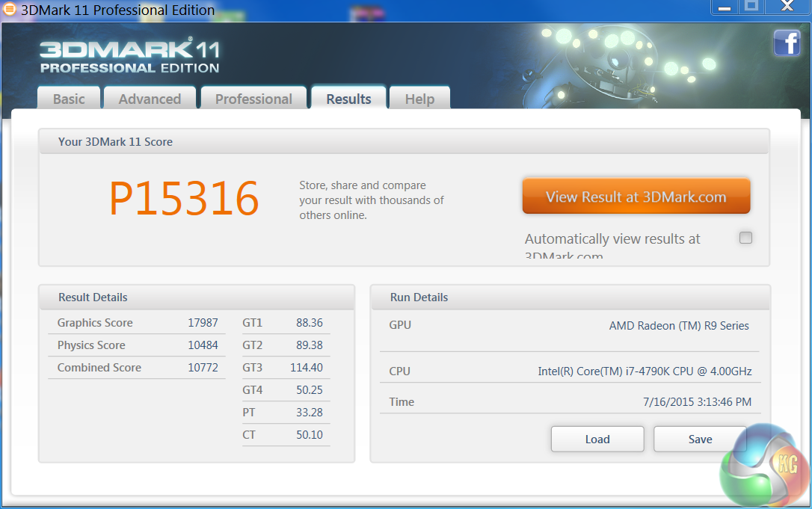Close the 3DMark 11 window
Screen dimensions: 812x509
[787, 6]
